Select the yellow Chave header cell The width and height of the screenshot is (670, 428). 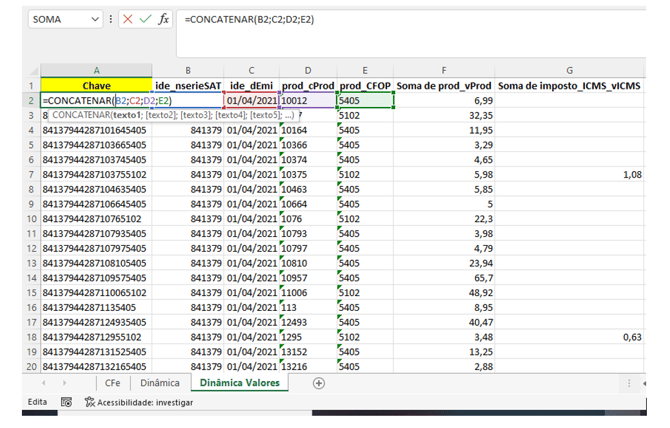pos(96,86)
